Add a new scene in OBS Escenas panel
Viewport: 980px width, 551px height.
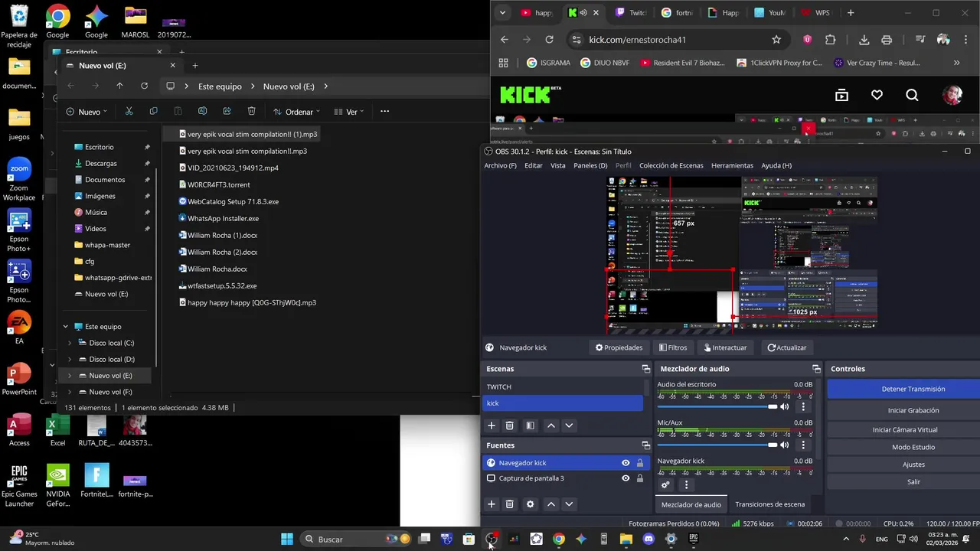(492, 425)
